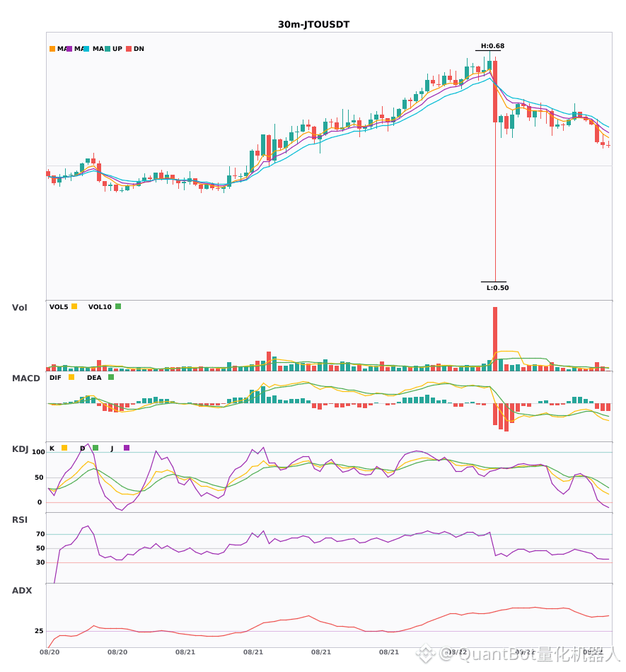Click the Vol panel label
Image resolution: width=626 pixels, height=672 pixels.
coord(19,308)
